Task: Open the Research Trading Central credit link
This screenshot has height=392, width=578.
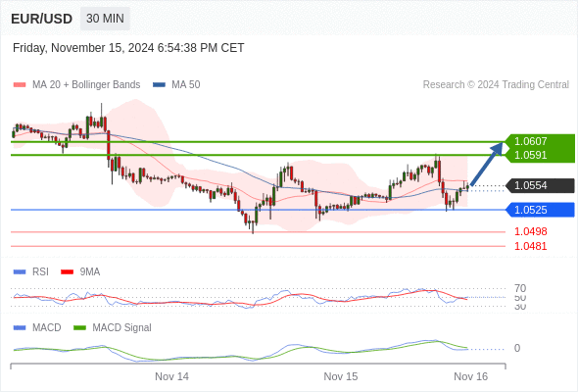Action: point(496,85)
